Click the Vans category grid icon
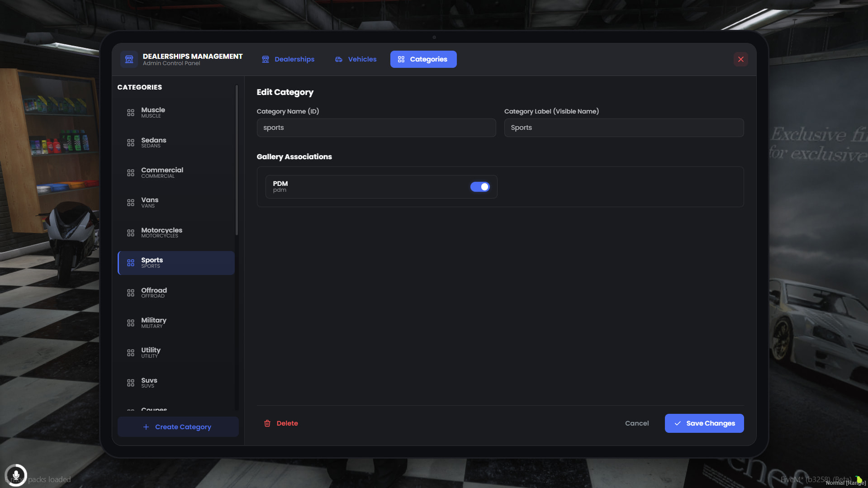 click(x=131, y=203)
